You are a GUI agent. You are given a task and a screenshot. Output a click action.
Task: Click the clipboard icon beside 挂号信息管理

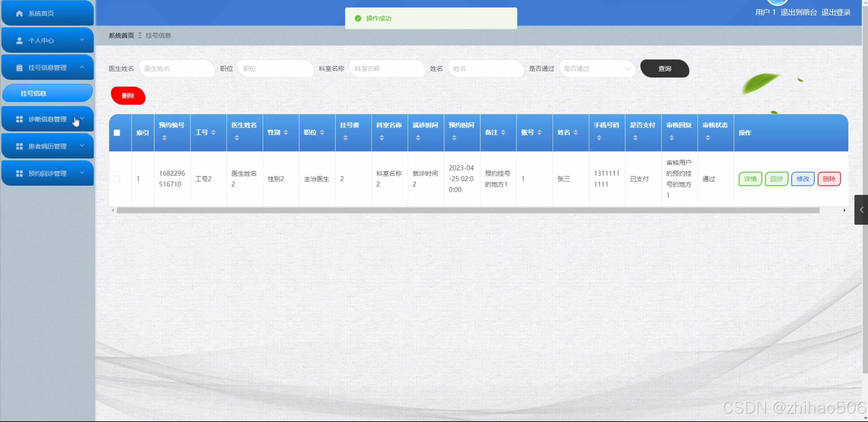tap(19, 68)
